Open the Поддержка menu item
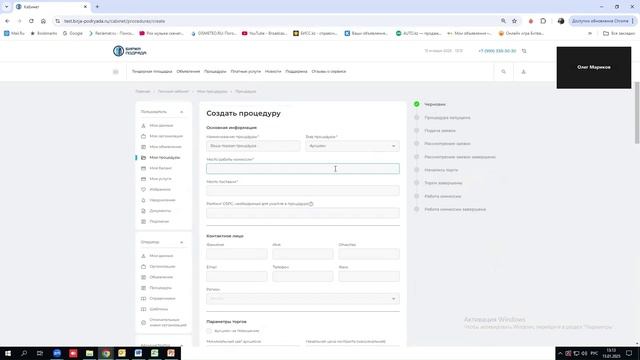640x360 pixels. click(x=296, y=72)
